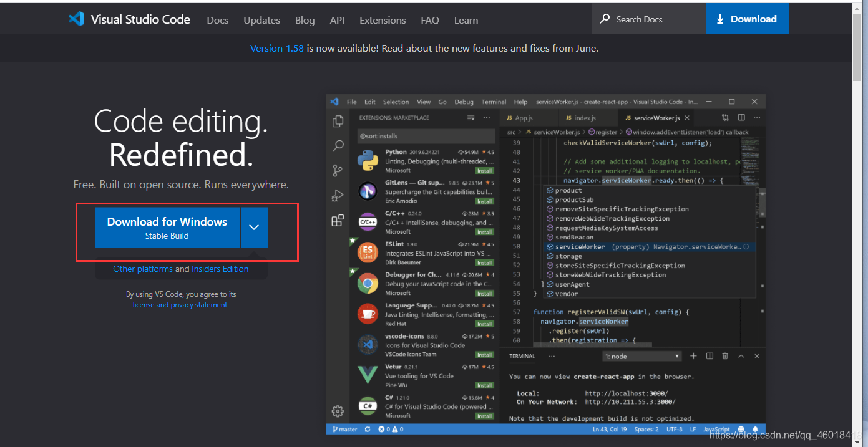Image resolution: width=868 pixels, height=447 pixels.
Task: Select the Extensions icon in the activity bar
Action: (338, 220)
